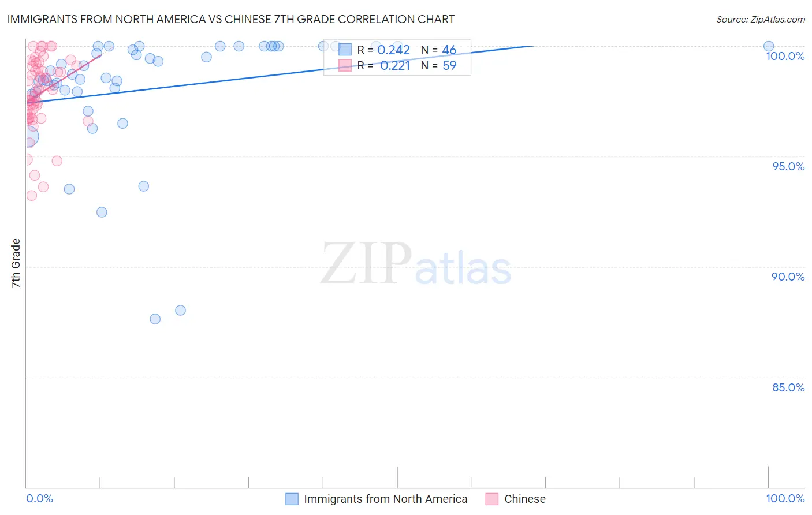Screen dimensions: 812x515
Task: Select the Chinese legend label
Action: click(x=524, y=499)
